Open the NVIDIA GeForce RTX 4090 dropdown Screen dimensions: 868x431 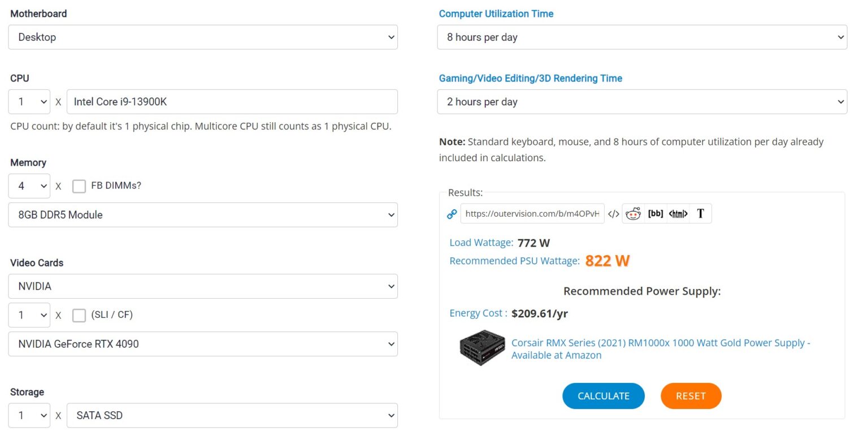[203, 344]
